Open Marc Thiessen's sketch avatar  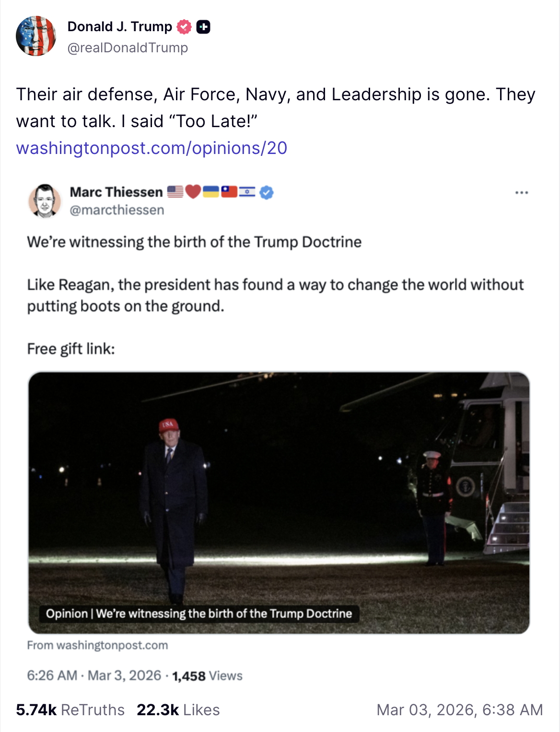point(45,201)
